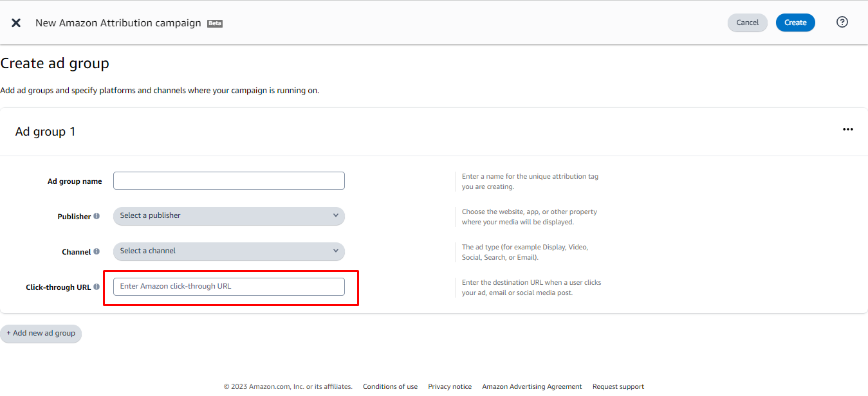
Task: Click the Create ad group title
Action: [55, 64]
